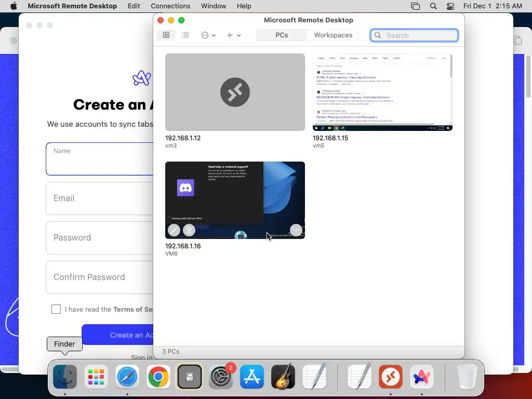Viewport: 532px width, 399px height.
Task: Open the TextEdit document right of Dock divider
Action: (x=360, y=376)
